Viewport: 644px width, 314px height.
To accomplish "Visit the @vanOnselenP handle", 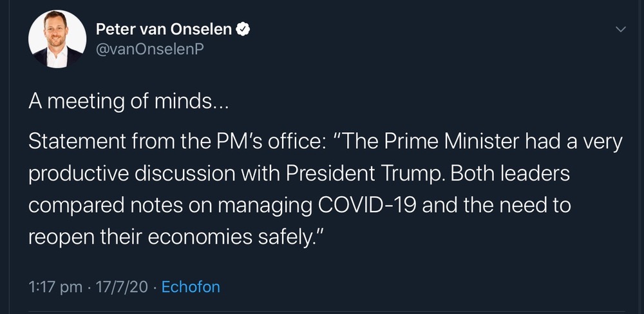I will (149, 50).
